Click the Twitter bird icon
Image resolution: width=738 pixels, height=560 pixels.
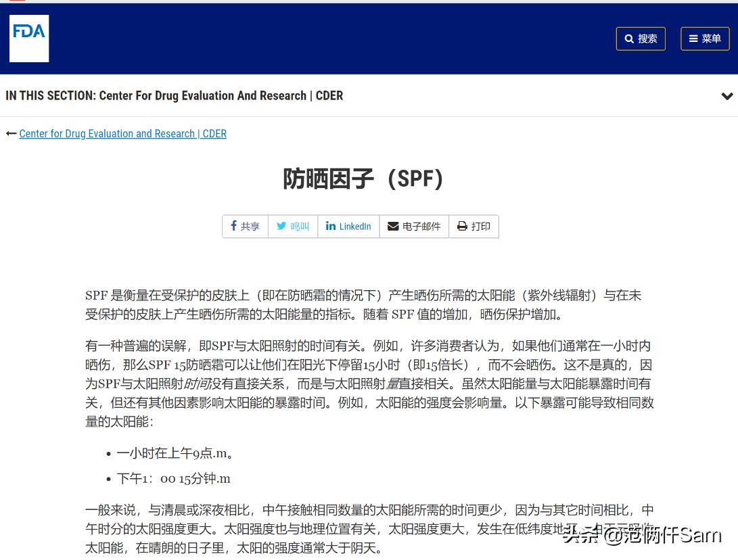click(281, 226)
